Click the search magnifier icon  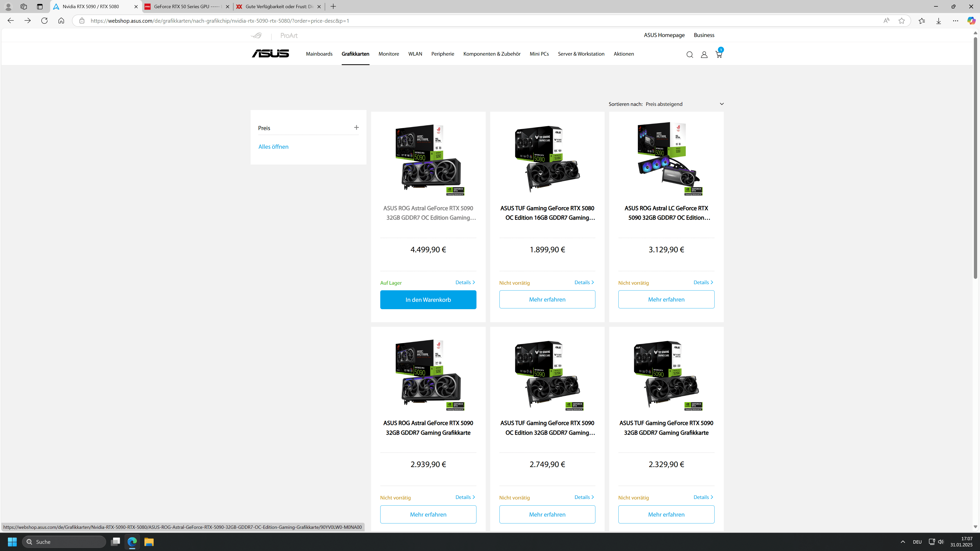pyautogui.click(x=690, y=55)
